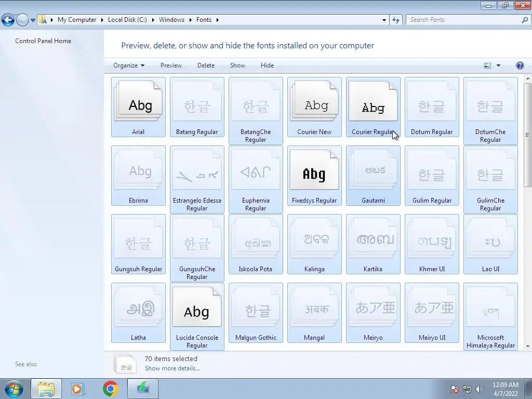The image size is (532, 399).
Task: Go back with the Back arrow
Action: pyautogui.click(x=8, y=20)
